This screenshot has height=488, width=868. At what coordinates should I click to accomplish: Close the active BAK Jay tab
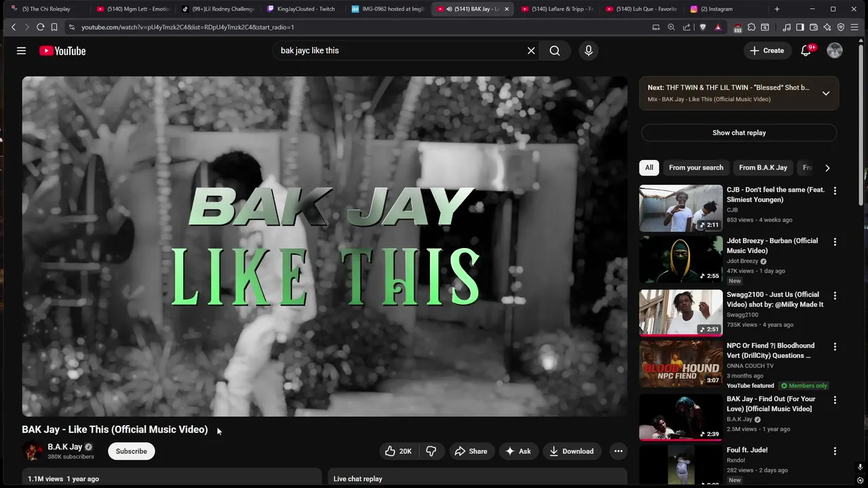tap(506, 9)
